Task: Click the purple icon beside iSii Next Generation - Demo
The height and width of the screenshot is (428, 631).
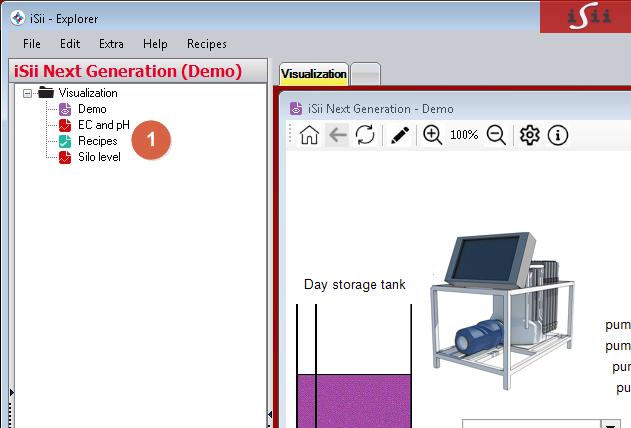Action: [x=296, y=109]
